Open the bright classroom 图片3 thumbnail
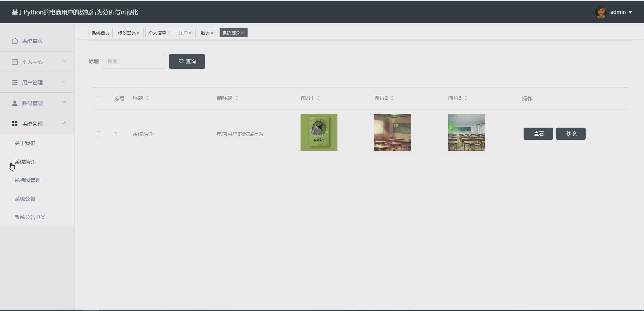 467,132
